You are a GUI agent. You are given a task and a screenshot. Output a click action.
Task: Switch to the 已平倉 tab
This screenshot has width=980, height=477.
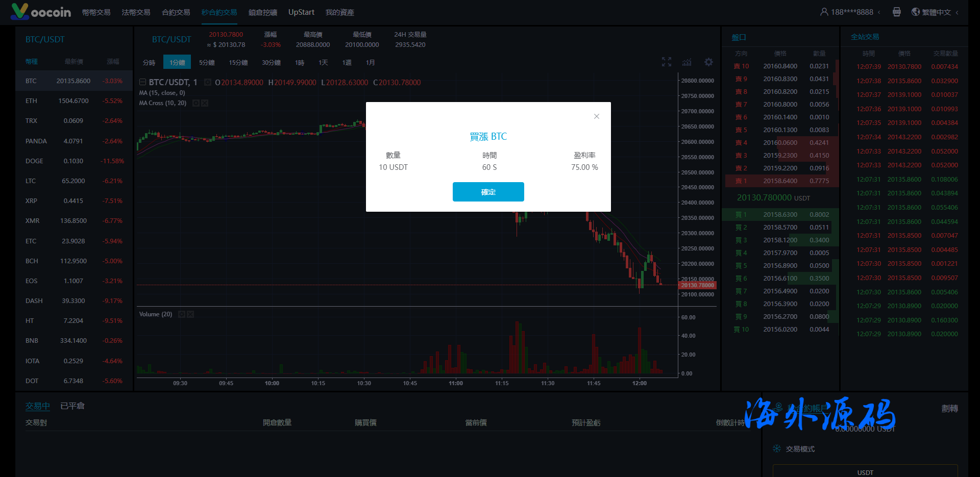(x=72, y=406)
